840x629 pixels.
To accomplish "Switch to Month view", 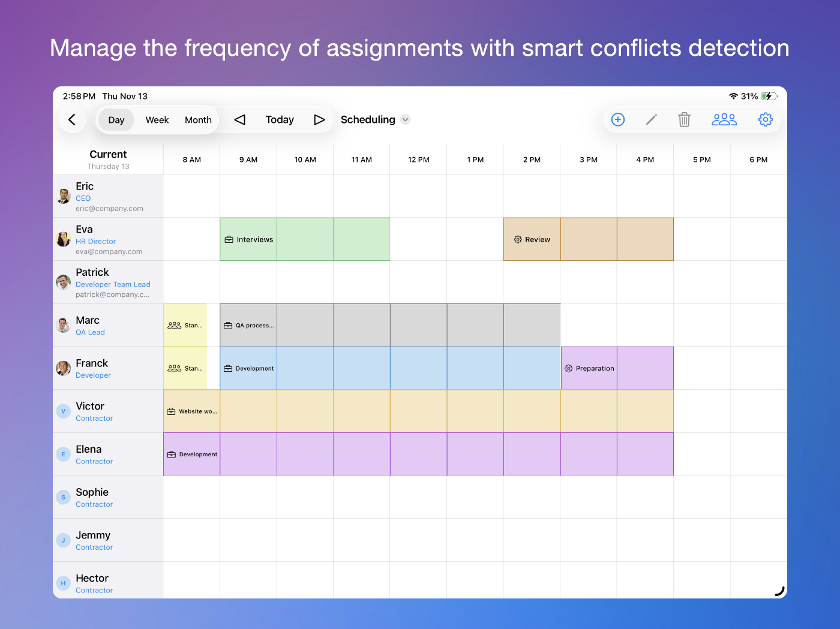I will [198, 120].
